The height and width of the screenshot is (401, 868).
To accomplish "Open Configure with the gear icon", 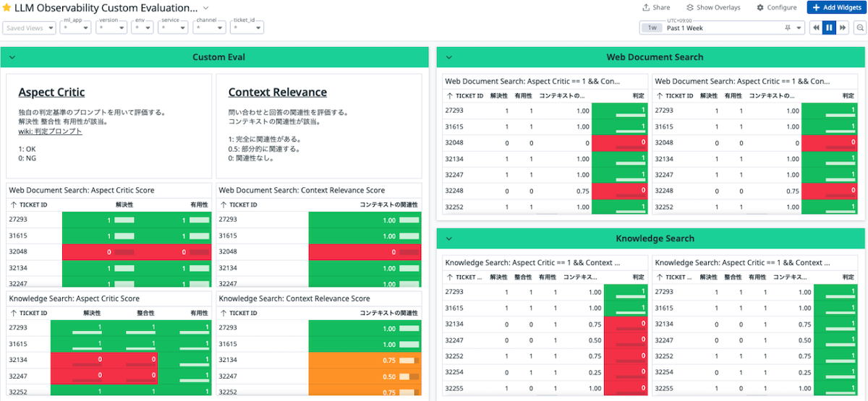I will coord(760,7).
